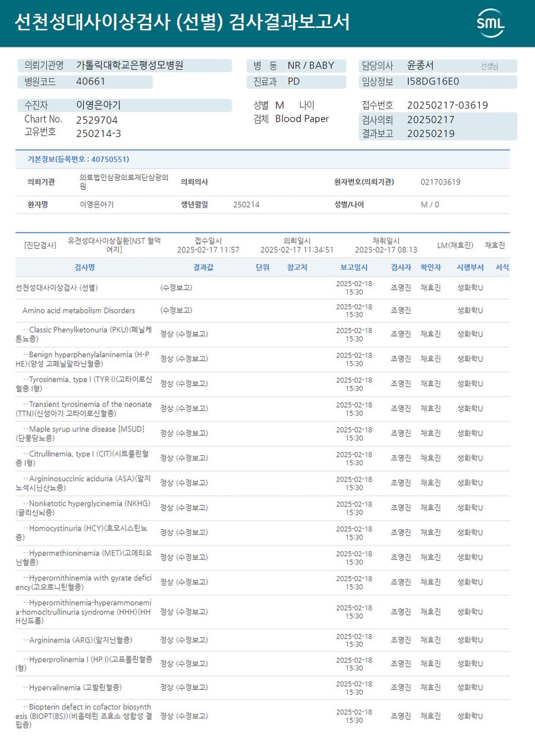
Task: Select Argininosuccinic aciduria (ASA) test name
Action: click(83, 483)
